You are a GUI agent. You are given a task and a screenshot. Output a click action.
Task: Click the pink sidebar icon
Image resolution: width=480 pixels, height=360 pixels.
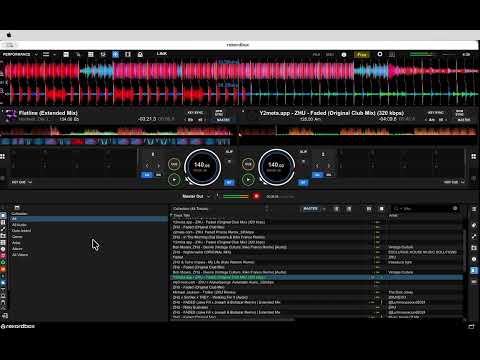tap(3, 256)
